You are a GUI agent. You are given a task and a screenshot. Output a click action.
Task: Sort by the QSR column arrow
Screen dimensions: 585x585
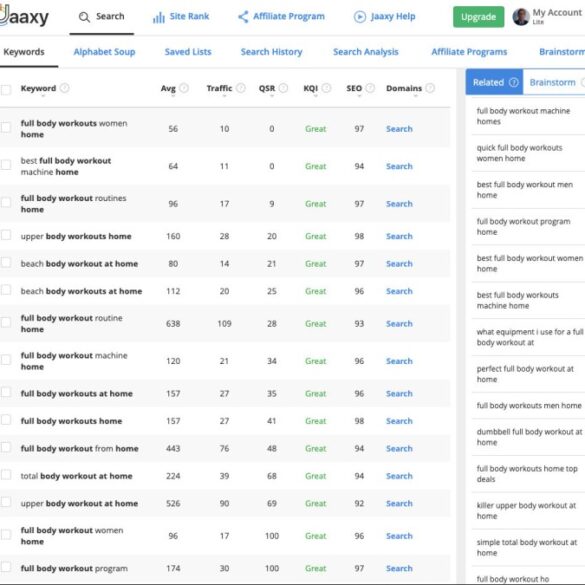point(272,96)
